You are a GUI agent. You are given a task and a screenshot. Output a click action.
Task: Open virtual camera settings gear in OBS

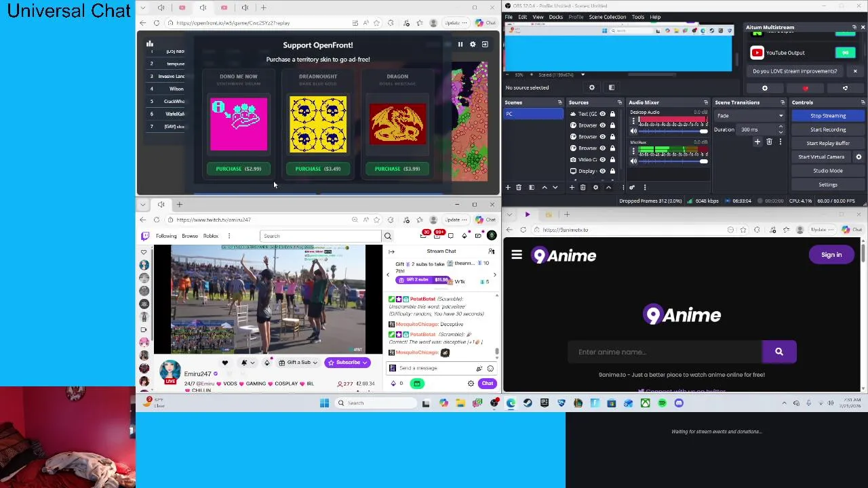(x=859, y=157)
